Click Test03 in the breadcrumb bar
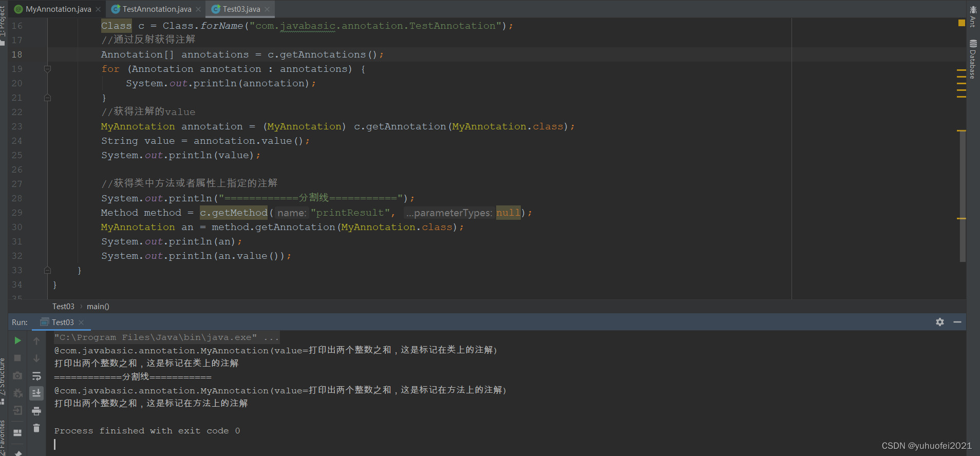980x456 pixels. click(x=63, y=306)
